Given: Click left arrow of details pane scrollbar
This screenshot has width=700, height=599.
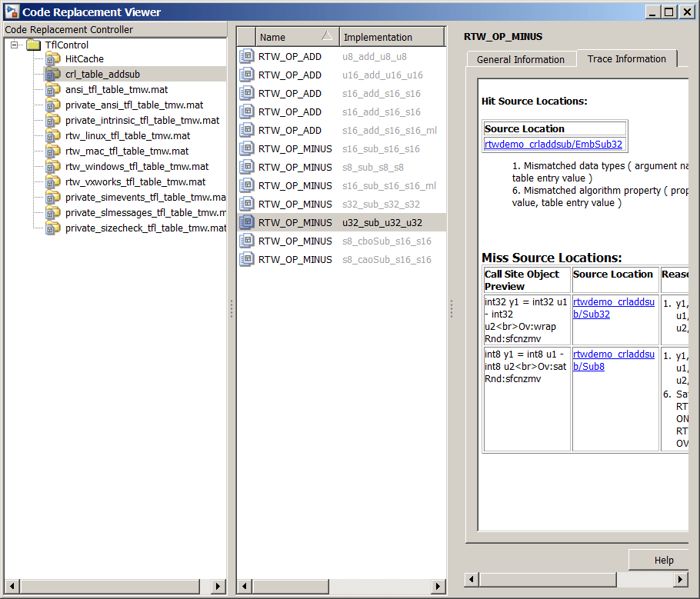Looking at the screenshot, I should tap(472, 579).
